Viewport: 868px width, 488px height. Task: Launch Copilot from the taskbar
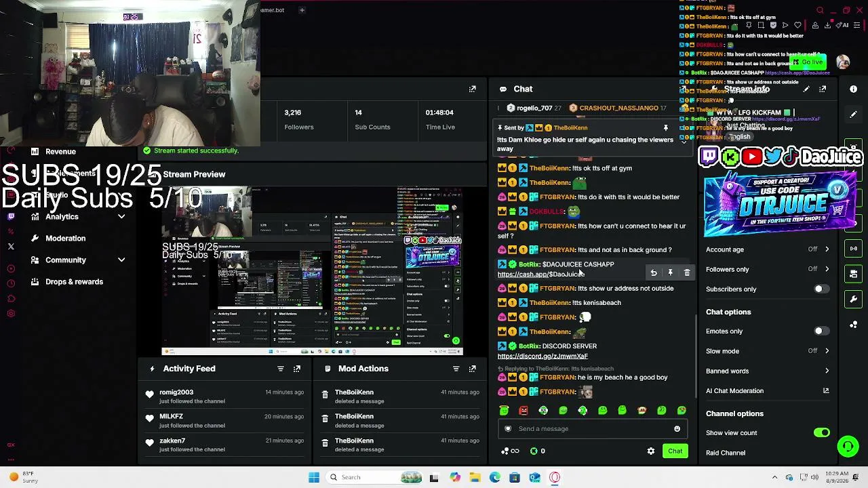point(455,477)
